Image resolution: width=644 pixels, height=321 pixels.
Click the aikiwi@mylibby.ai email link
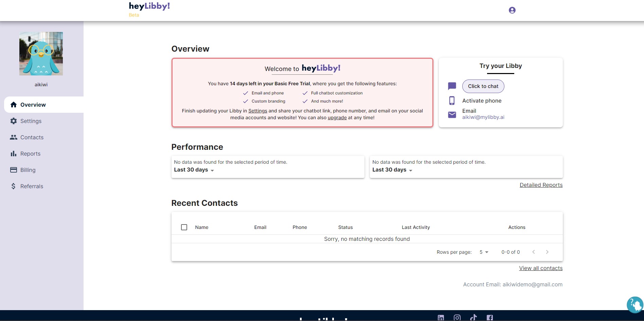(483, 117)
